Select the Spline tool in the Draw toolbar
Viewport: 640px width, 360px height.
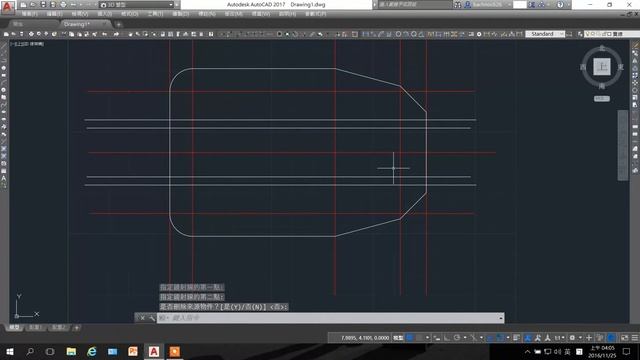tap(4, 104)
